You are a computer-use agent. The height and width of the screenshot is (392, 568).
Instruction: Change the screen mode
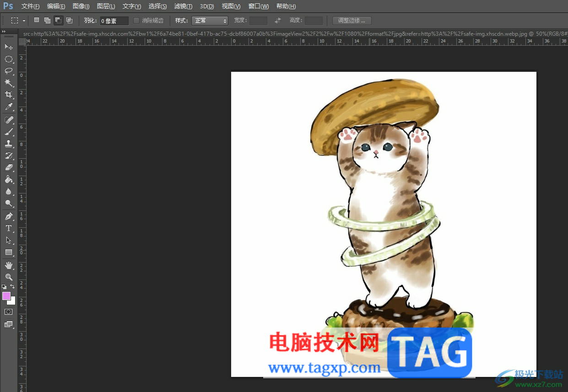coord(9,324)
